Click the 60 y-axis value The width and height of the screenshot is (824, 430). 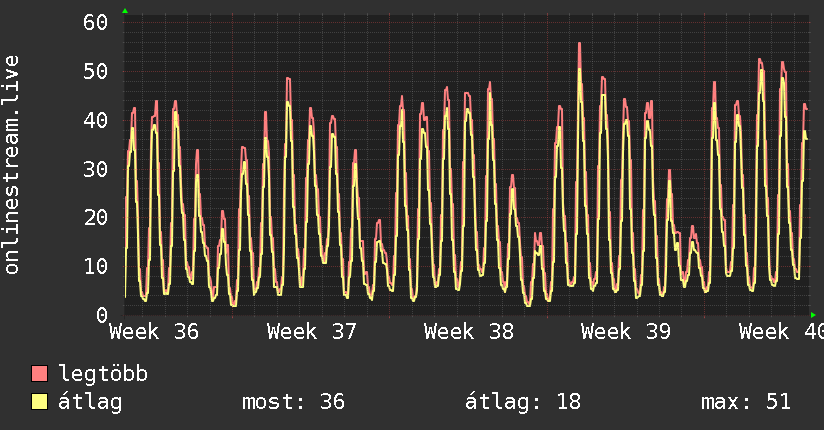(x=96, y=23)
